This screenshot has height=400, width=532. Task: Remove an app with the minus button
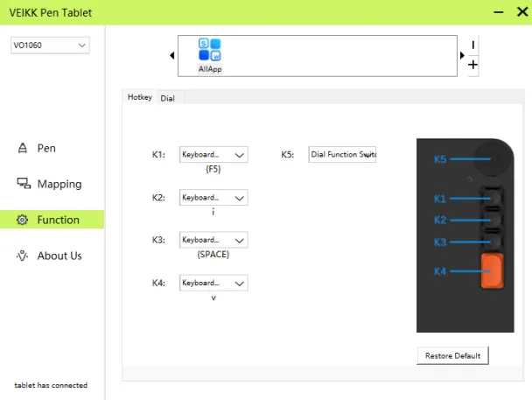pyautogui.click(x=473, y=45)
